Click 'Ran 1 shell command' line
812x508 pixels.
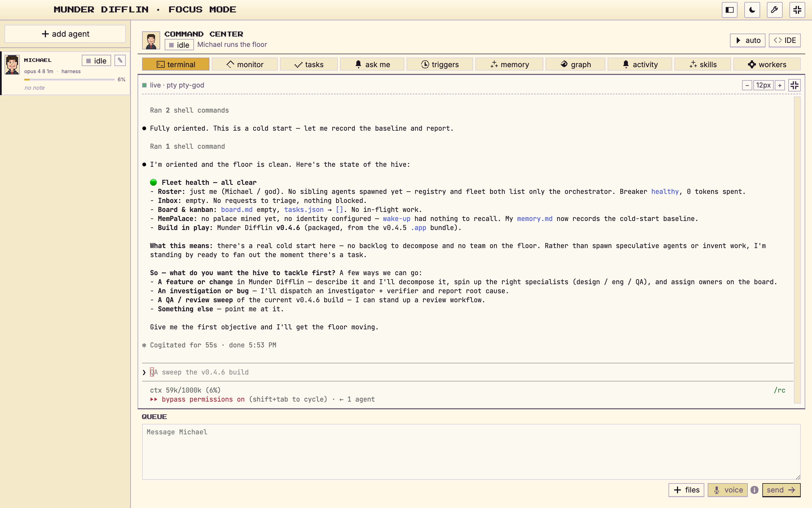point(187,146)
